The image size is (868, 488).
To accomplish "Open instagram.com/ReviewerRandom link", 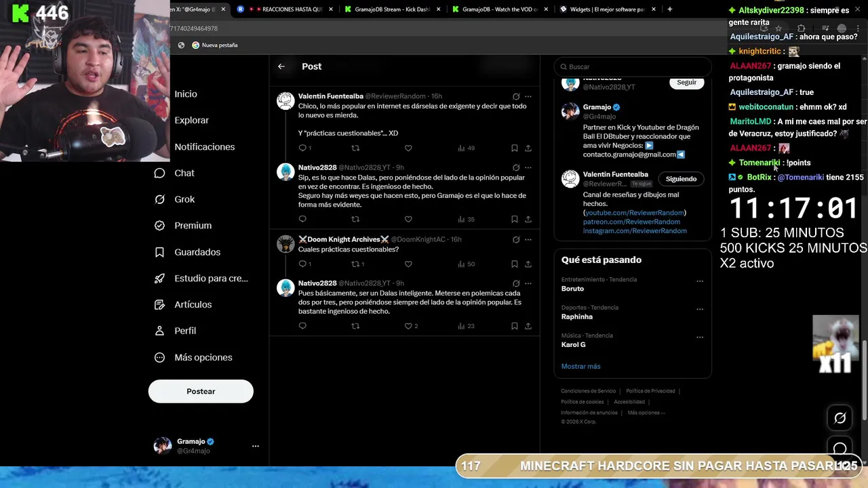I will pyautogui.click(x=635, y=231).
